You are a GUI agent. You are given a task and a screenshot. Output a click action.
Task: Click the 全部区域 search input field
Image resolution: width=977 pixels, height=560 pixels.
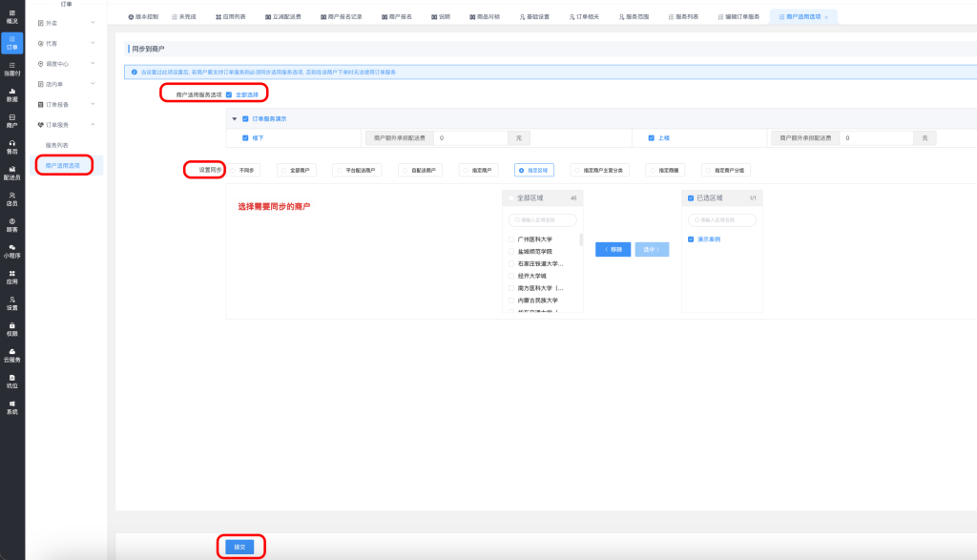tap(542, 219)
